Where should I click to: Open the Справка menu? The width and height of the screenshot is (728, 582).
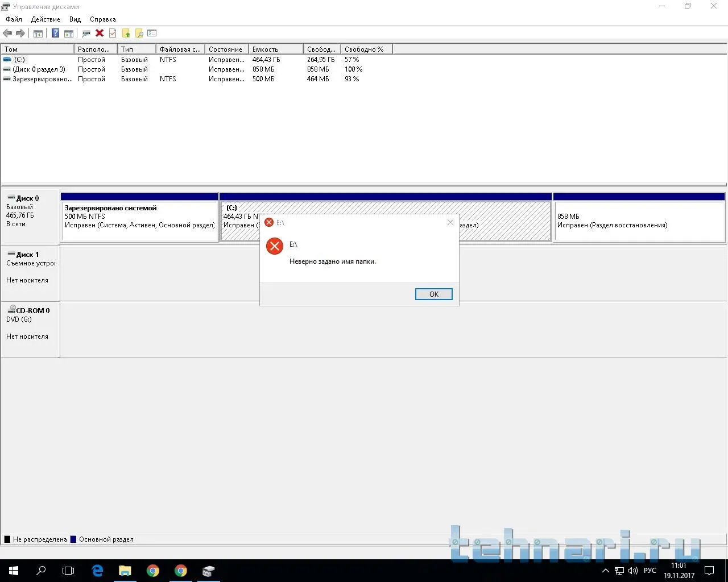pos(103,19)
